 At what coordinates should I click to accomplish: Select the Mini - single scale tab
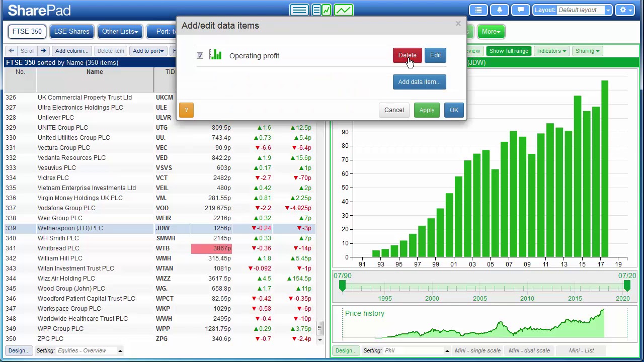477,350
